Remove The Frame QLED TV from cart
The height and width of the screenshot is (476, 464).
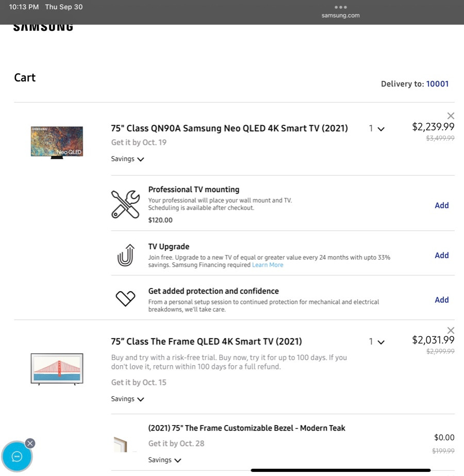coord(451,330)
